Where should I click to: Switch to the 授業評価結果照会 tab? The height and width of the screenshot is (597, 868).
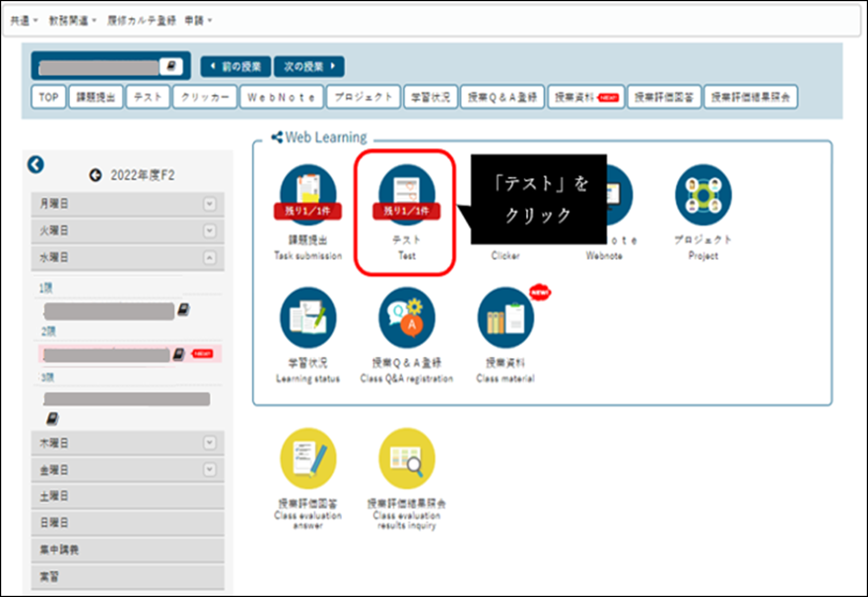(751, 97)
